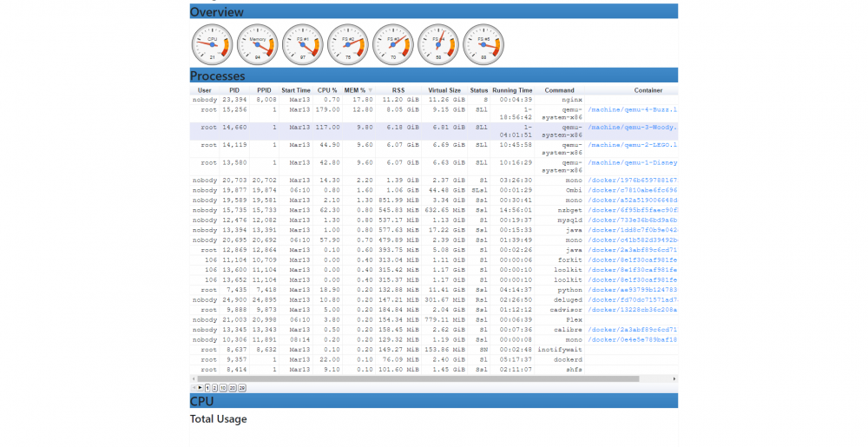Click the previous page arrow in pagination
The width and height of the screenshot is (868, 447).
point(194,388)
